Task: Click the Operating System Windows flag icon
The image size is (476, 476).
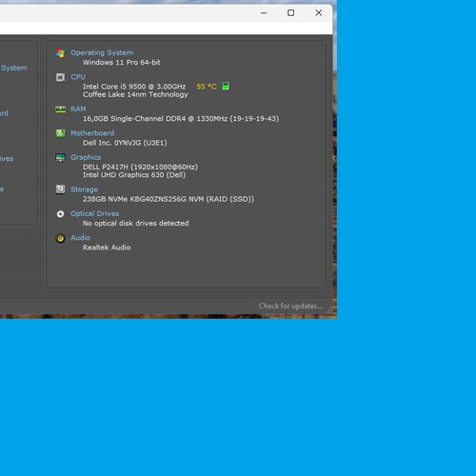Action: pos(60,53)
